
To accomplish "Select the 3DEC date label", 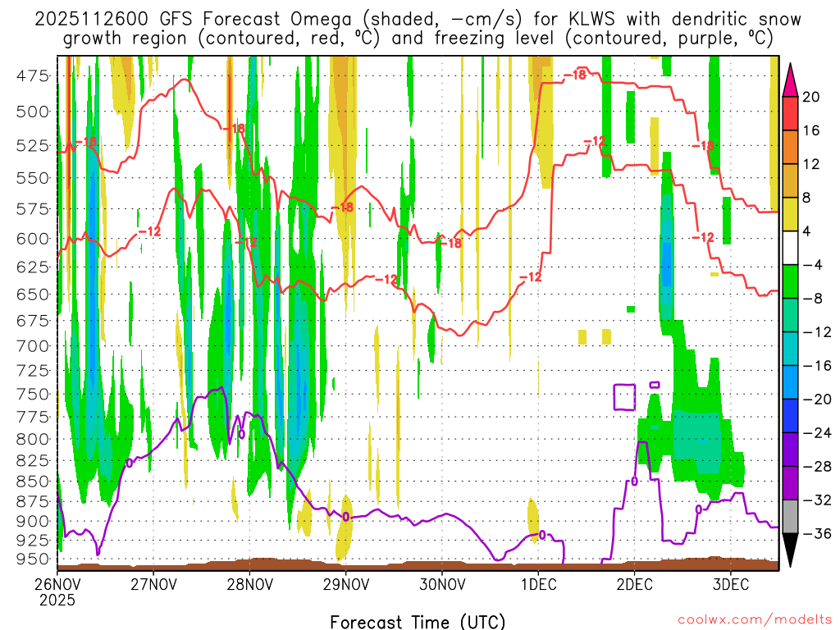I will (731, 583).
